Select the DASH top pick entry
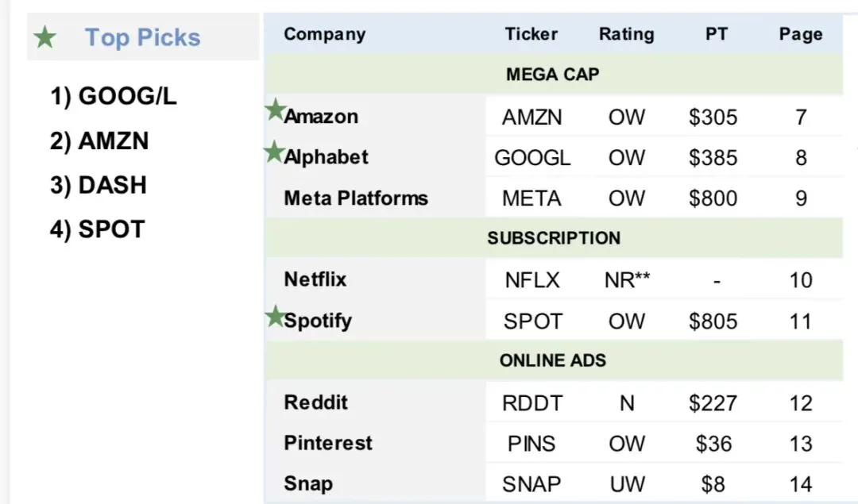Viewport: 858px width, 504px height. 99,185
